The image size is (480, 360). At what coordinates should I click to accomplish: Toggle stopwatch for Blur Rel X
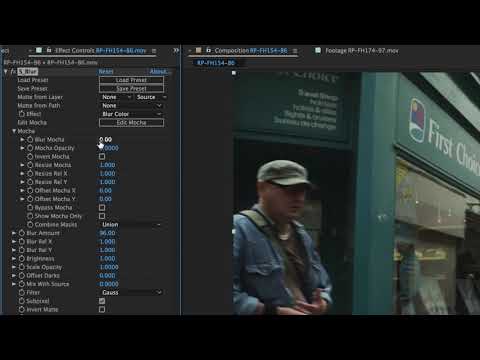(x=22, y=242)
